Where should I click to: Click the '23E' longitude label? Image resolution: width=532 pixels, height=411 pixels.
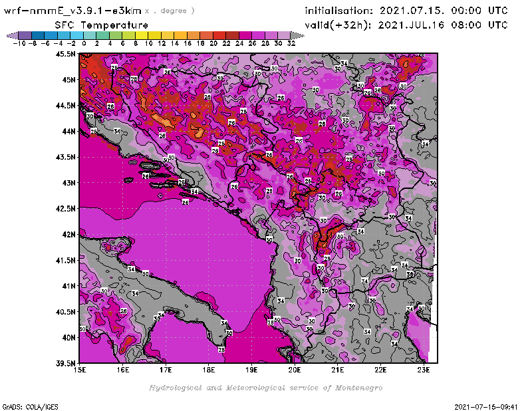(x=424, y=370)
